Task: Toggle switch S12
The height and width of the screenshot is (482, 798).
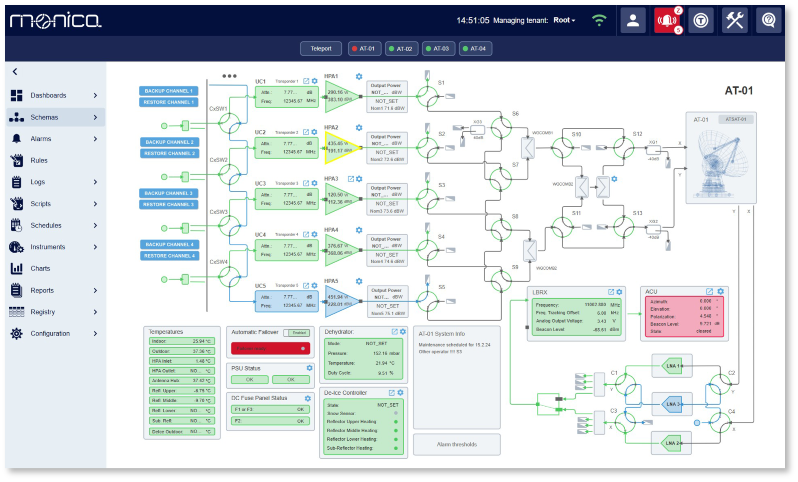Action: 624,148
